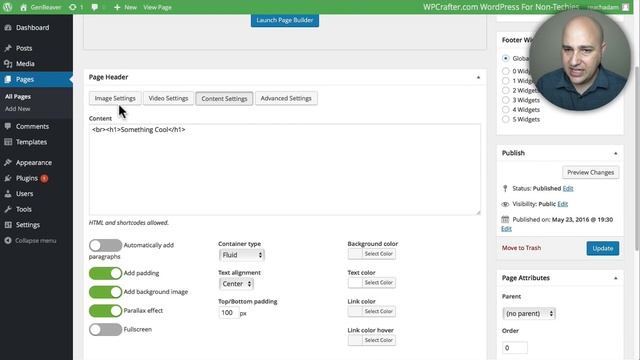Click View Page in admin bar
The image size is (640, 360).
(157, 7)
